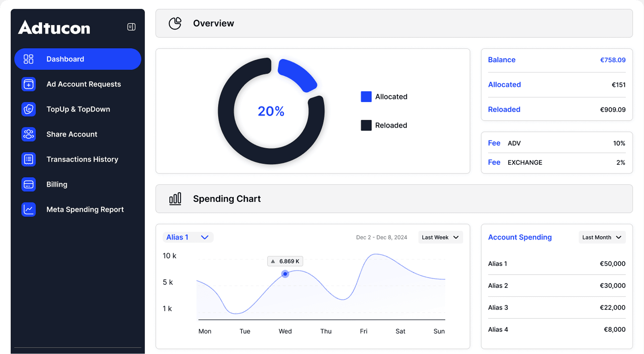Open the Alias 1 dropdown

click(188, 237)
